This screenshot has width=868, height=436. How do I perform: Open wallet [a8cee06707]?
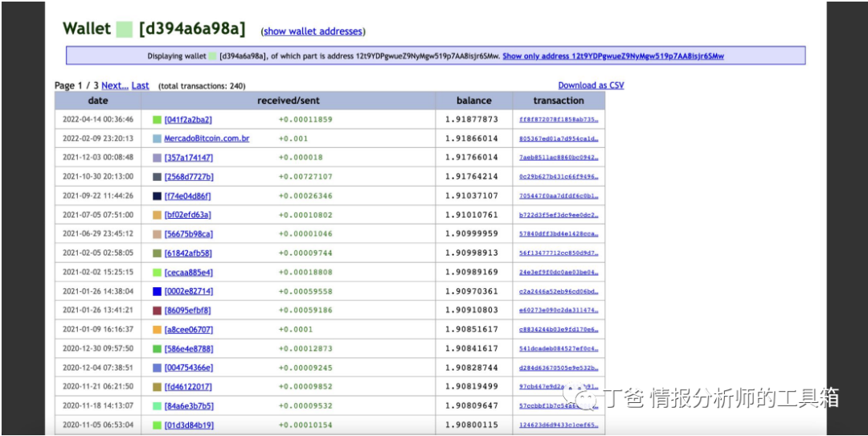(188, 330)
